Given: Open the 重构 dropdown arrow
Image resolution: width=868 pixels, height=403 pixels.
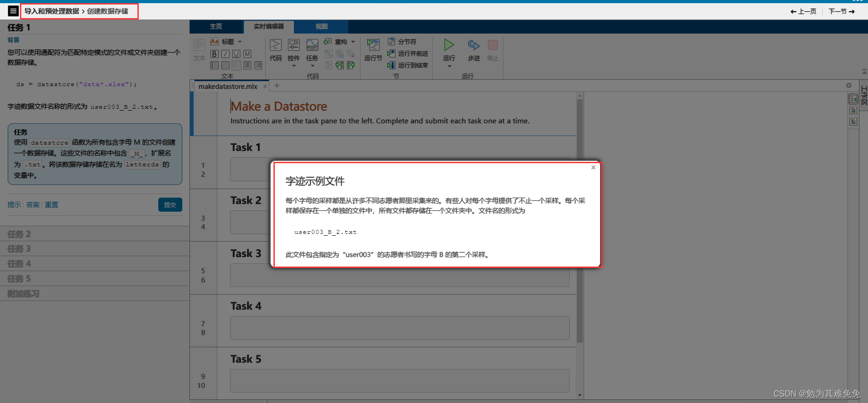Looking at the screenshot, I should (353, 42).
